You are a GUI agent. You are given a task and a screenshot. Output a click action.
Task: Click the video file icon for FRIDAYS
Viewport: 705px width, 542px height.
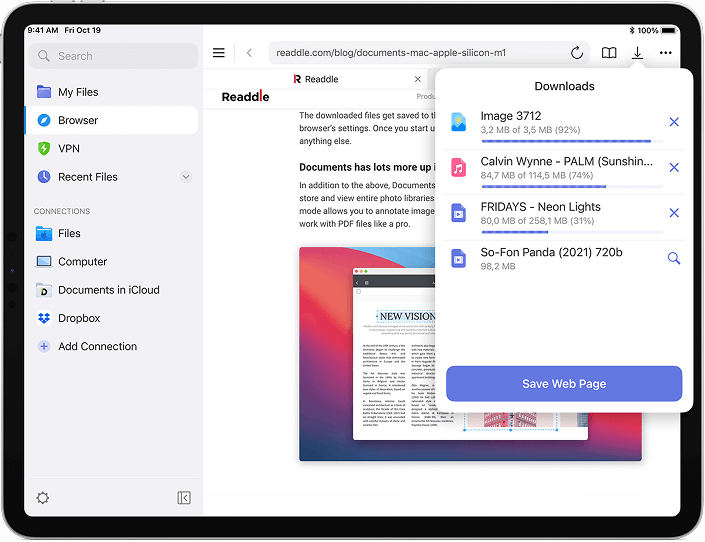[458, 213]
